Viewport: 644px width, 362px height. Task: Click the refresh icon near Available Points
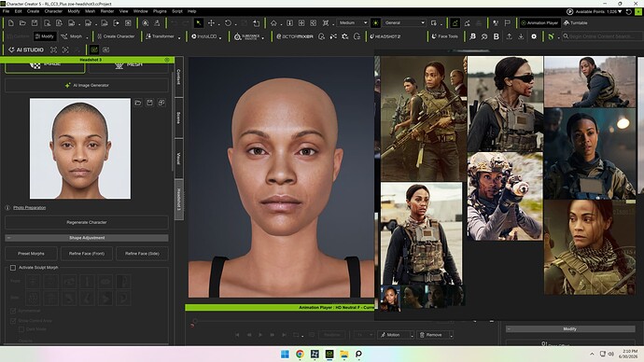628,12
